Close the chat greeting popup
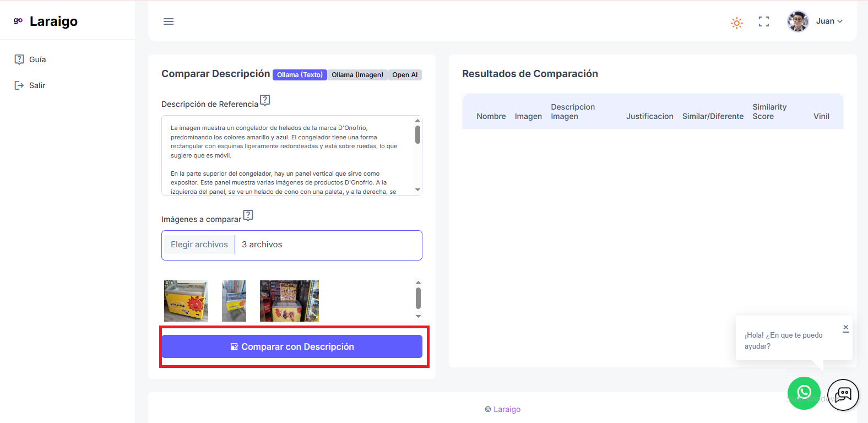Image resolution: width=868 pixels, height=423 pixels. point(845,328)
